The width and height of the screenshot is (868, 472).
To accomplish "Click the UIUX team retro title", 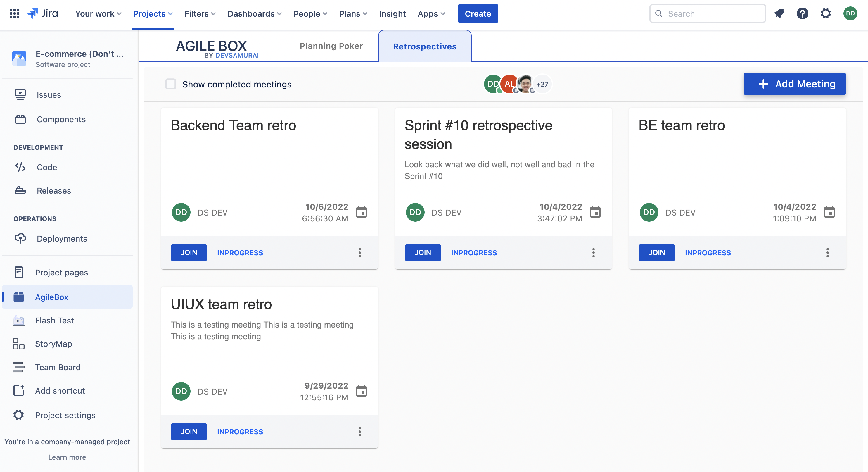I will 221,304.
